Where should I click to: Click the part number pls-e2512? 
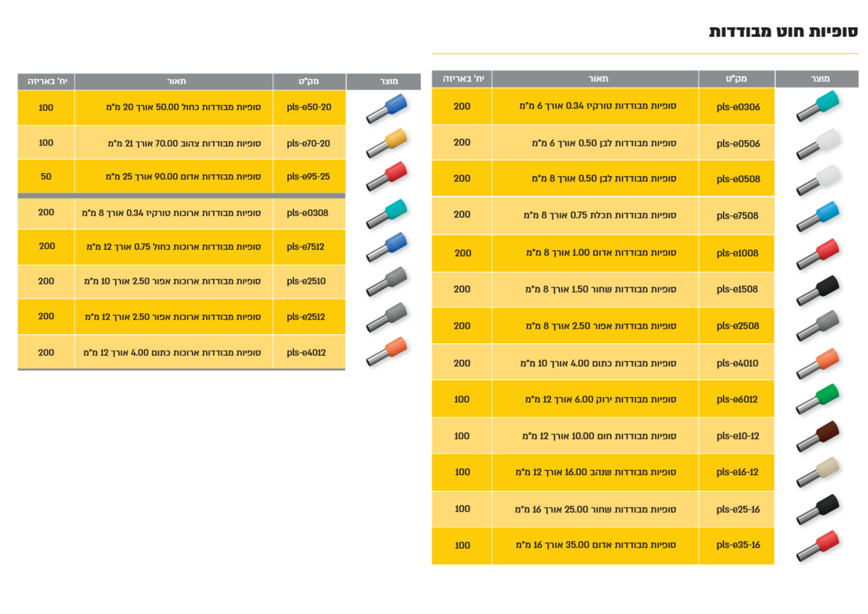point(306,317)
